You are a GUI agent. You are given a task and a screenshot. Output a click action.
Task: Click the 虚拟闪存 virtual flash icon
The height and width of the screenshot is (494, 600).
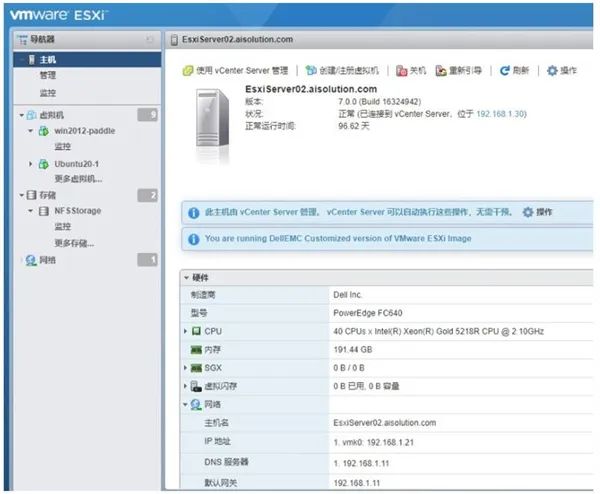click(196, 386)
